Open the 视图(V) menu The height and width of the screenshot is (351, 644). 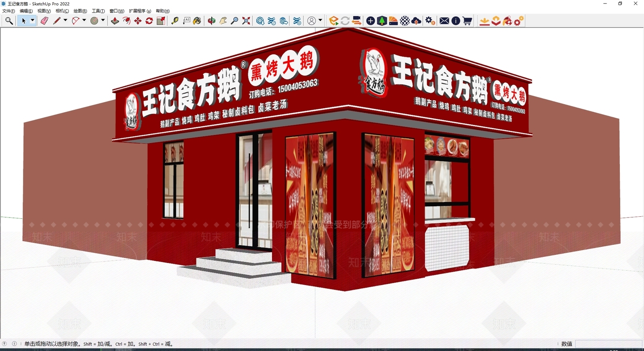[44, 11]
